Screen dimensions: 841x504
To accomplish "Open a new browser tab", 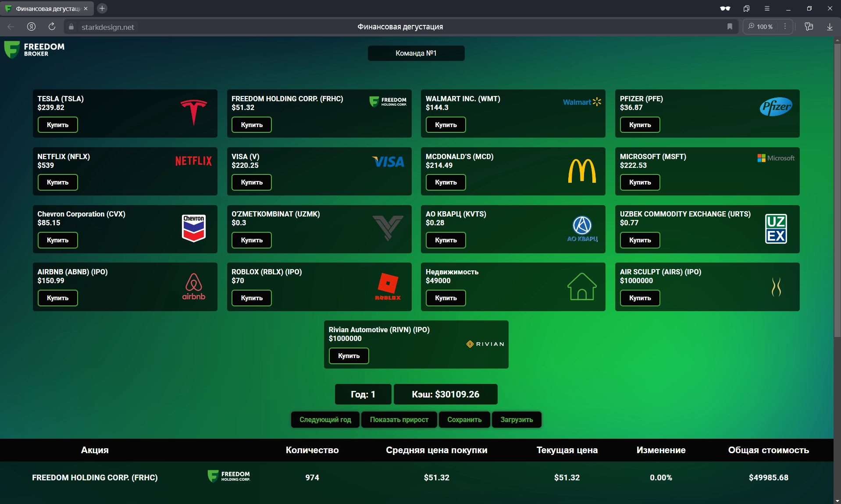I will pos(102,8).
